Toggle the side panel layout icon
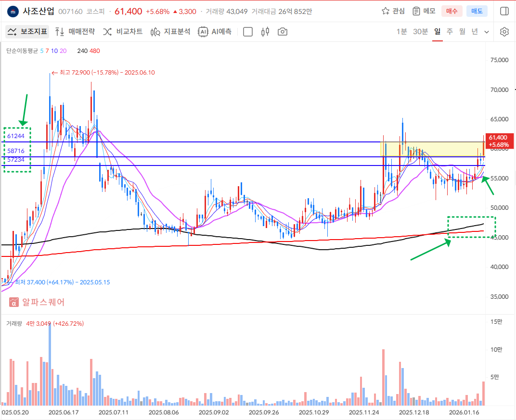 pyautogui.click(x=504, y=11)
